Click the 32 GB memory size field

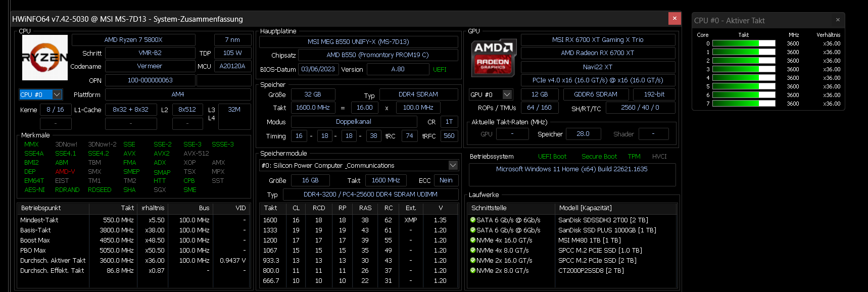(x=313, y=94)
